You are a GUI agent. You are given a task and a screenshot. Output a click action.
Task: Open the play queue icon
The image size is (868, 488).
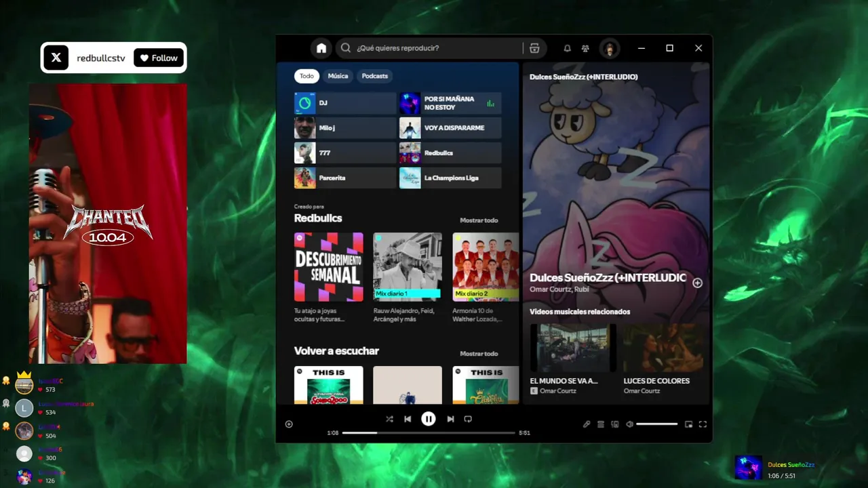[x=601, y=424]
